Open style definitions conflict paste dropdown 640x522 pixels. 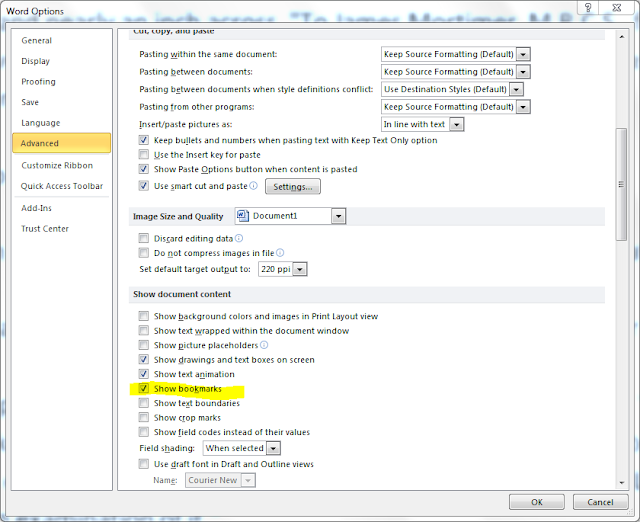(x=516, y=89)
